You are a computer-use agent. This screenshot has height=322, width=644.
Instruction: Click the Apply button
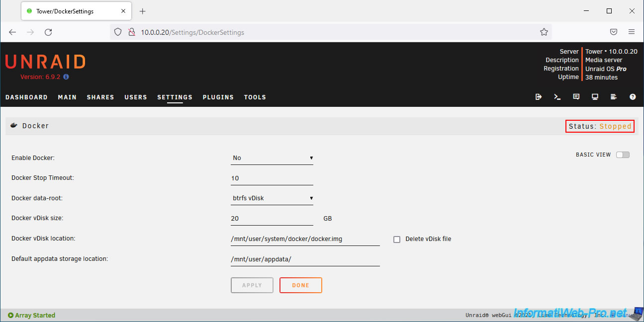[252, 285]
